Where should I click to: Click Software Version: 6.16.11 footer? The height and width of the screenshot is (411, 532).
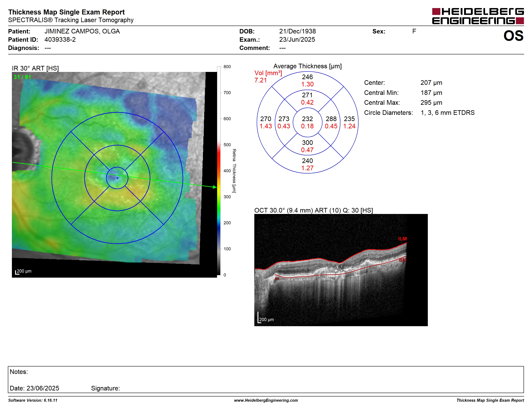(33, 400)
